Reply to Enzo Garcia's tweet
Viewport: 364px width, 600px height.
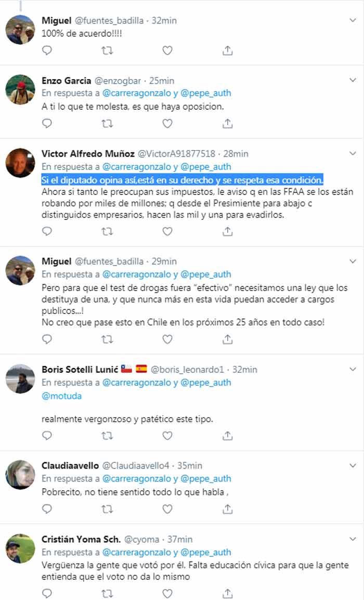click(x=47, y=123)
